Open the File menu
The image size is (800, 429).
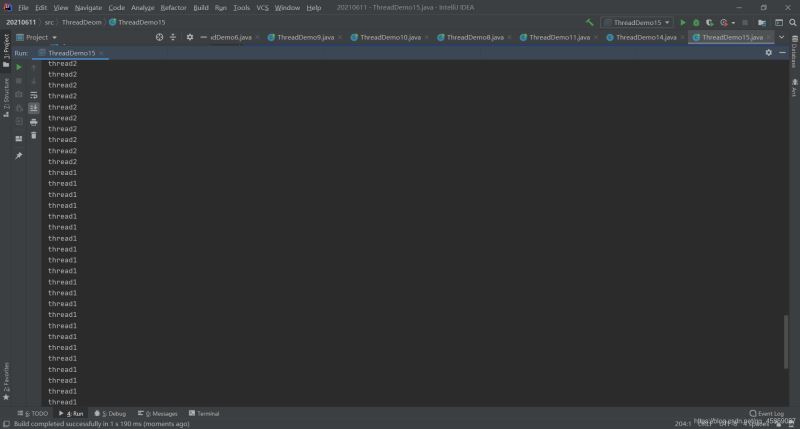tap(23, 8)
